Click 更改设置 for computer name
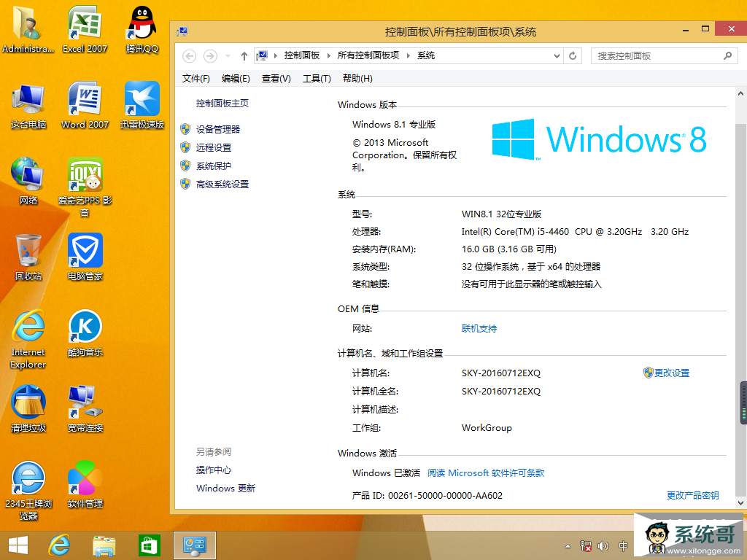747x560 pixels. click(672, 373)
